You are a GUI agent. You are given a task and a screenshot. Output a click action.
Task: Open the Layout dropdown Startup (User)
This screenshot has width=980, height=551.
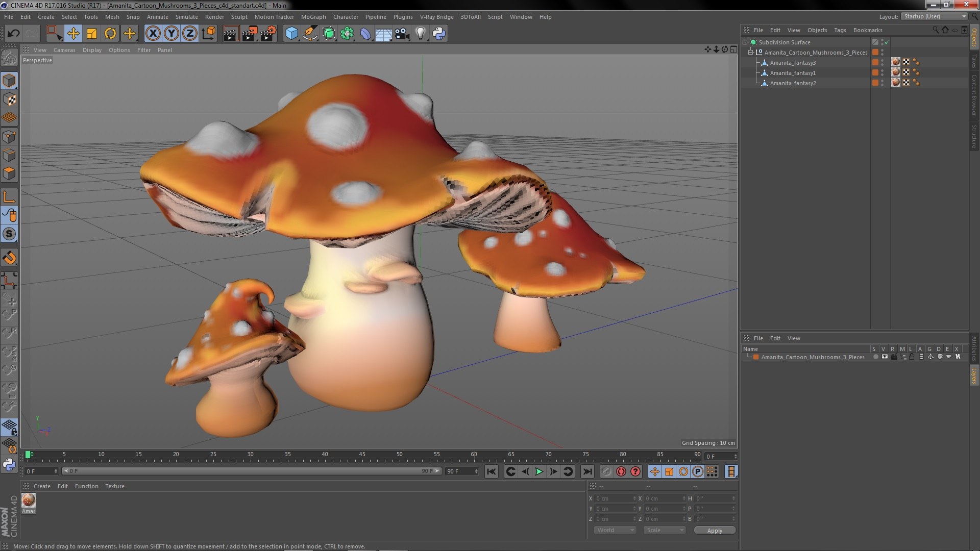[x=934, y=17]
